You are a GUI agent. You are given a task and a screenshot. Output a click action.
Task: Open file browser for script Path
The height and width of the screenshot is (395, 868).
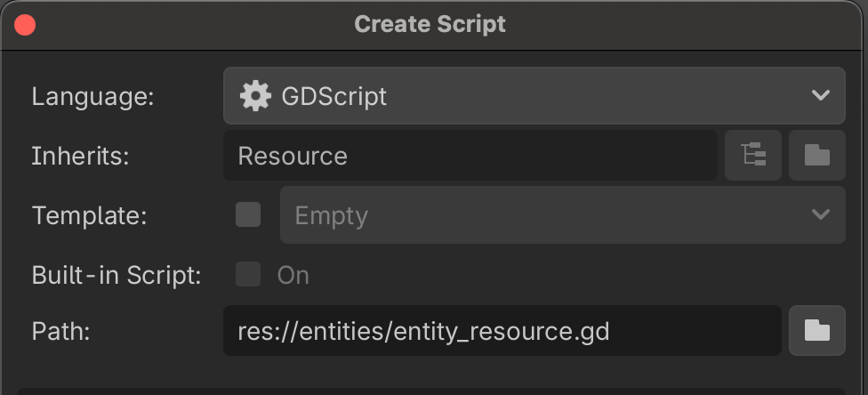click(x=816, y=331)
